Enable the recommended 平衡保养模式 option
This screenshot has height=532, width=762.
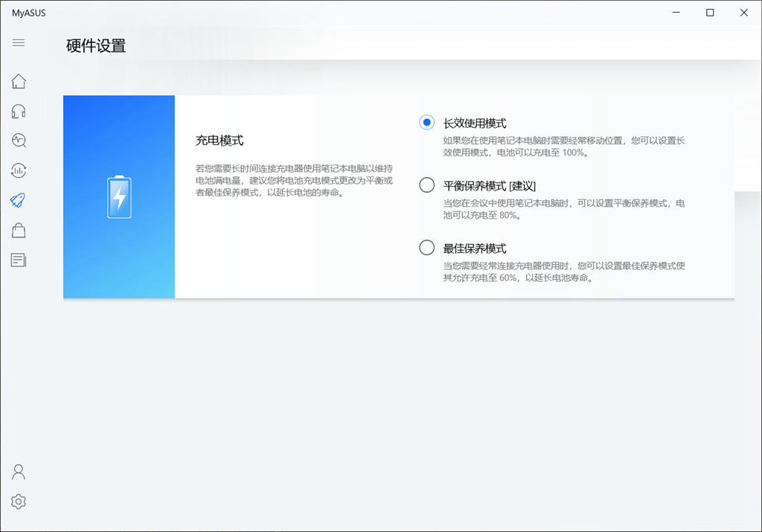point(425,185)
